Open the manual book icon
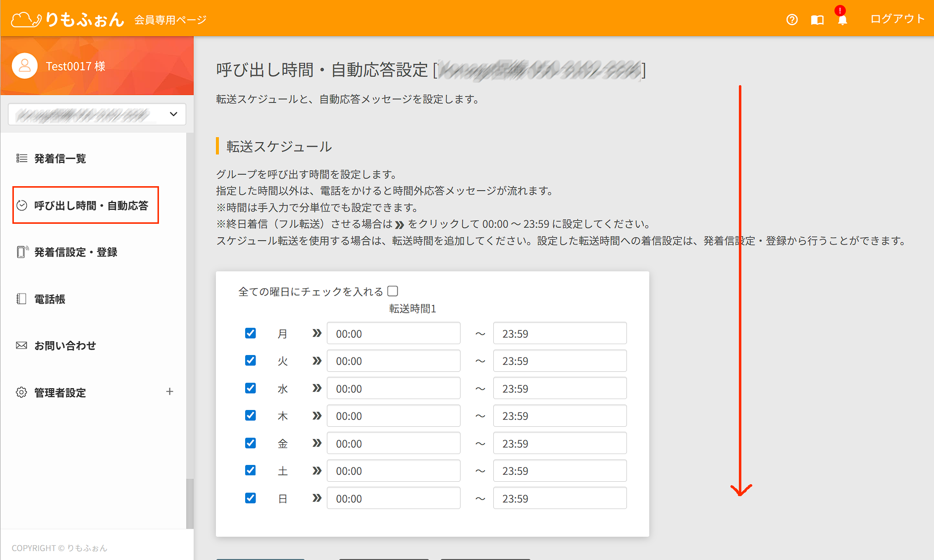934x560 pixels. (x=817, y=20)
